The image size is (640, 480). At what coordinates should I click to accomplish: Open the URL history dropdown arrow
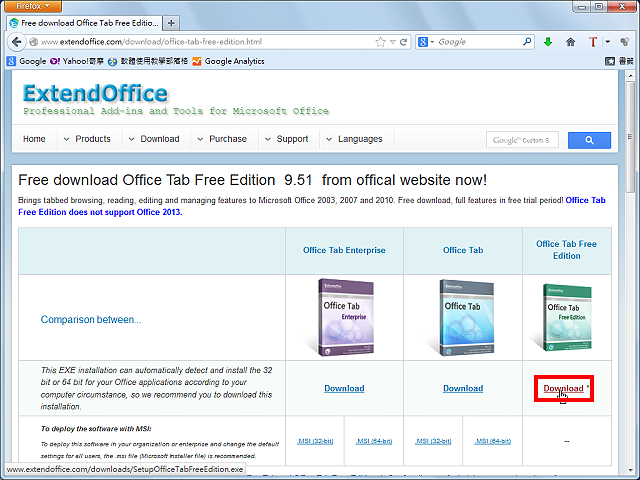(x=392, y=42)
